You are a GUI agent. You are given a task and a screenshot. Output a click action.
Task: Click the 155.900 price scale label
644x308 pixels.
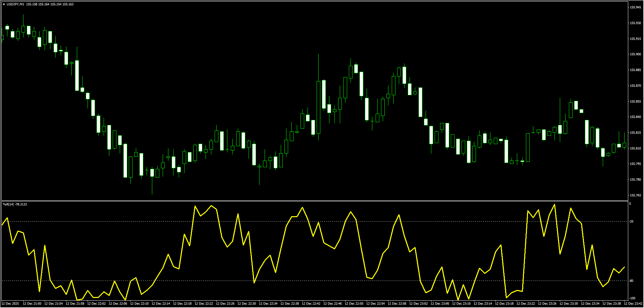pos(635,54)
